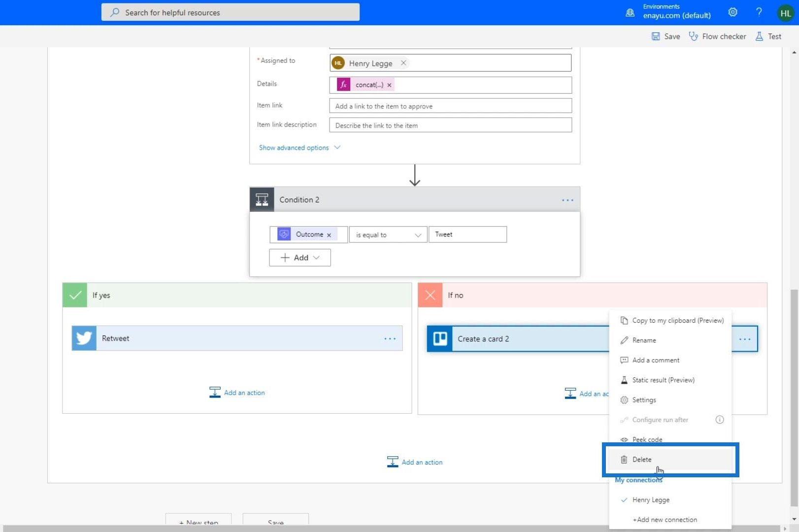The width and height of the screenshot is (799, 532).
Task: Click the Twitter icon on Retweet
Action: pos(84,338)
